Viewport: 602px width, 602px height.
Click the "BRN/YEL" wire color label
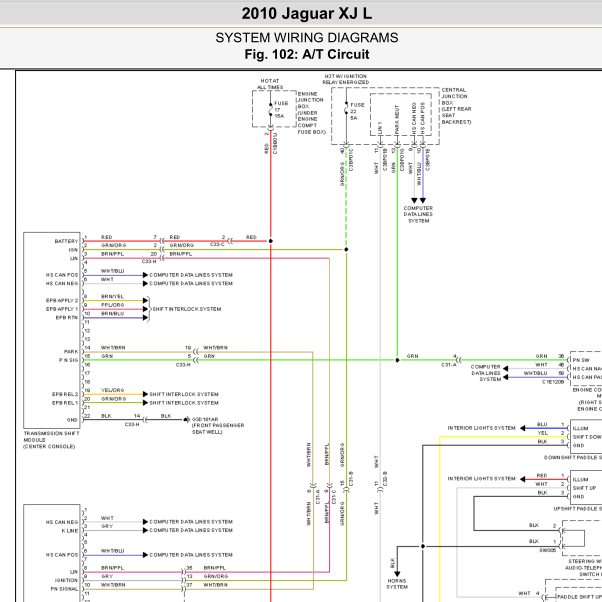click(x=112, y=296)
